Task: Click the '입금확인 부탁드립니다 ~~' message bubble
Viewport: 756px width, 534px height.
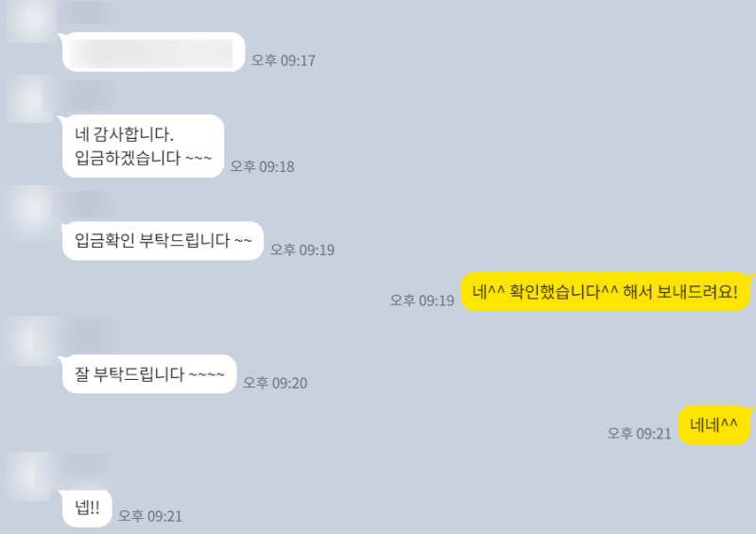Action: 163,241
